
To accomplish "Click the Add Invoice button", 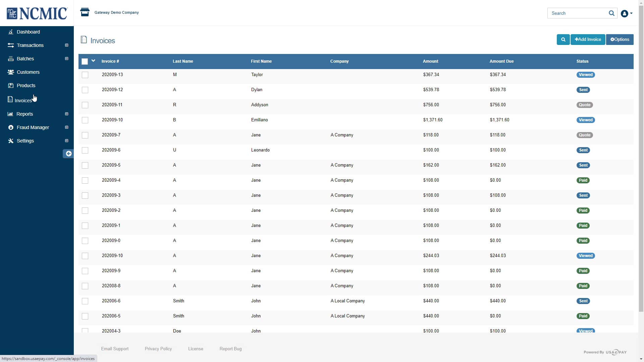I will (x=588, y=39).
